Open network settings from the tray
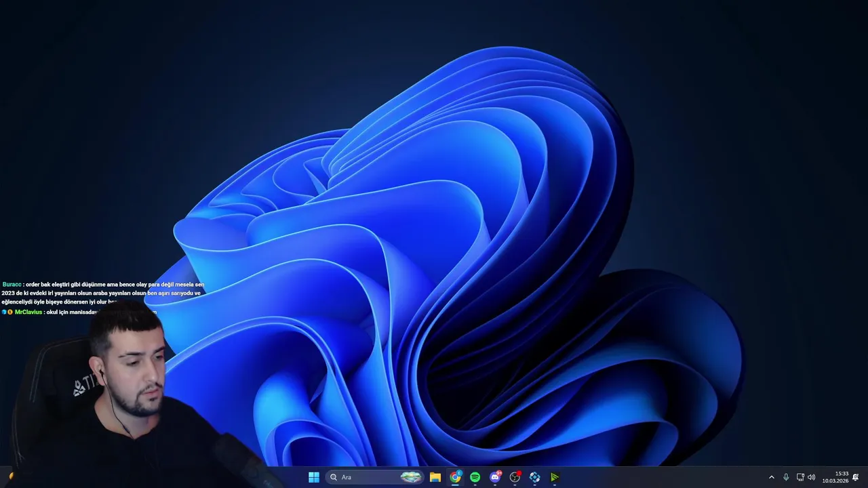This screenshot has width=868, height=488. 800,477
